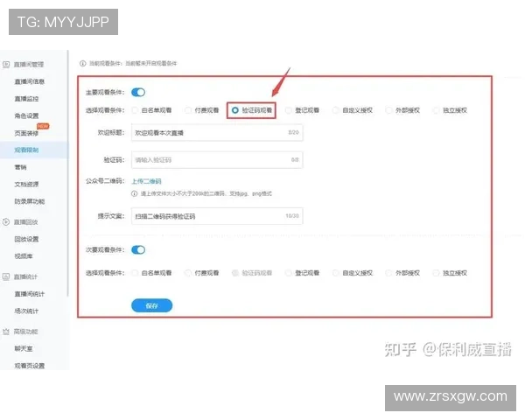Click disabled 验证码观看 in secondary conditions
The width and height of the screenshot is (525, 420).
pyautogui.click(x=252, y=273)
